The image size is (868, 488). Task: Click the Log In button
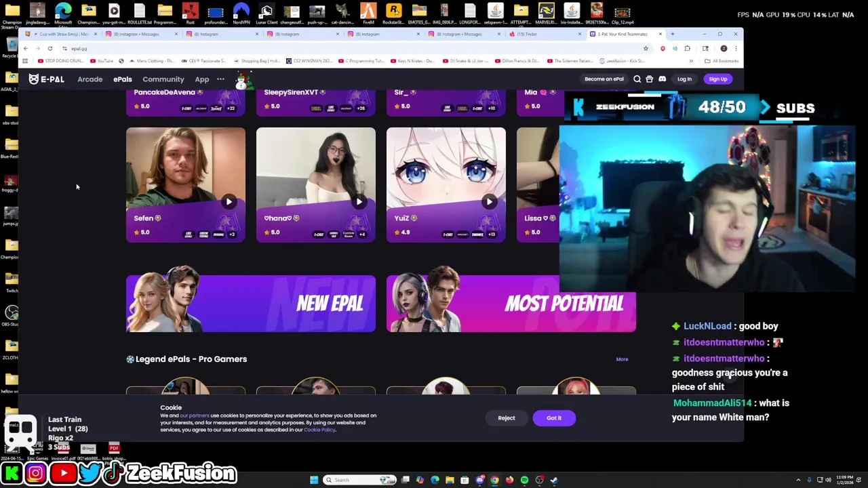click(x=684, y=79)
